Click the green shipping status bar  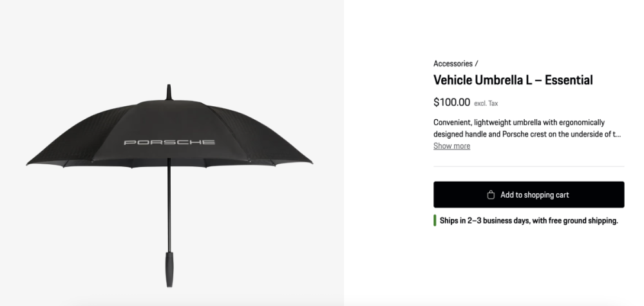click(x=435, y=220)
